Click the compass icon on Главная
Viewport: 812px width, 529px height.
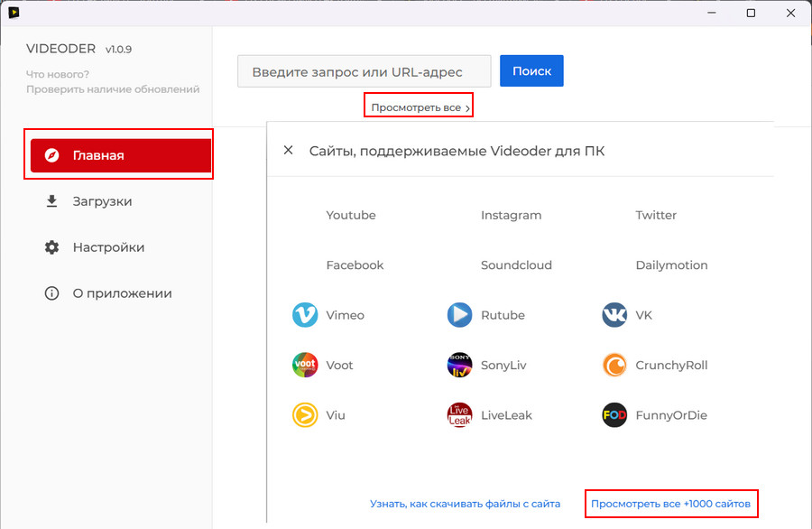(51, 155)
